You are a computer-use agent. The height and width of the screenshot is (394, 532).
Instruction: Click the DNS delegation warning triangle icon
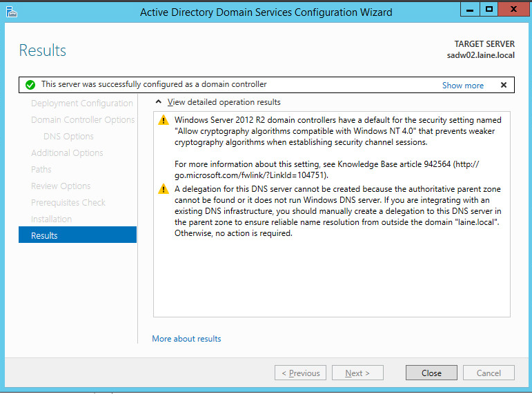point(164,188)
